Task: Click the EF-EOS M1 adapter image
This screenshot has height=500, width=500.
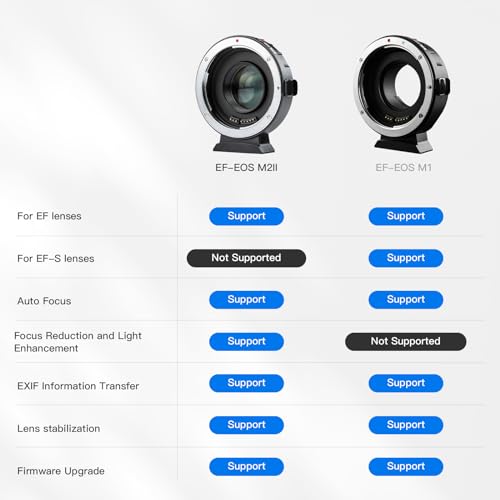Action: [x=402, y=94]
